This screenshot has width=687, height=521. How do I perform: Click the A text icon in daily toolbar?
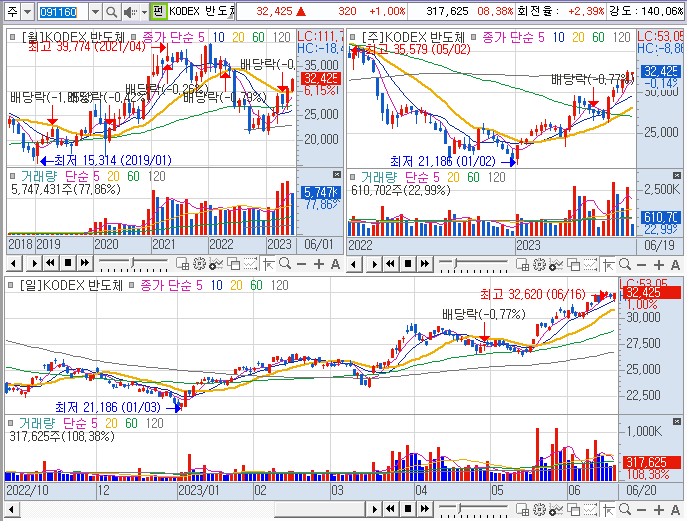(x=675, y=510)
